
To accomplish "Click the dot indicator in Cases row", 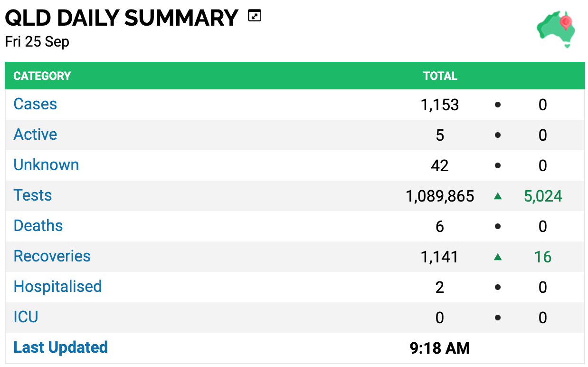I will [x=498, y=105].
